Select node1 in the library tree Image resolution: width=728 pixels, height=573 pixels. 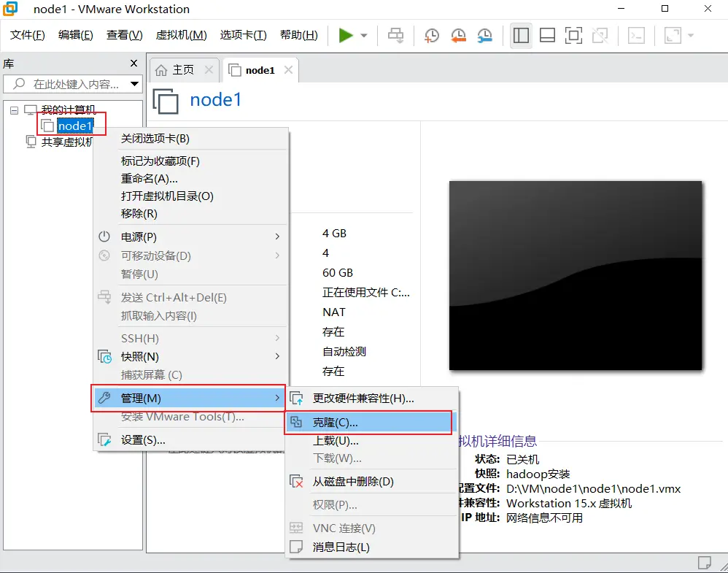point(75,126)
